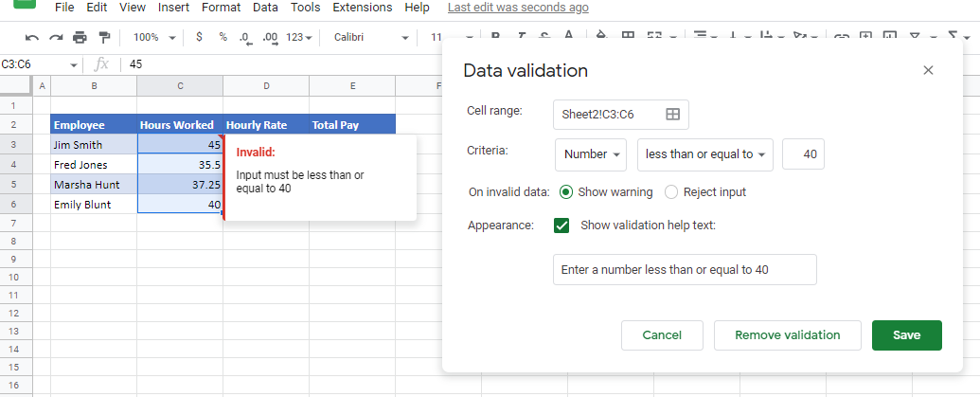Click the Marsha Hunt cell
Screen dimensions: 980x397
pos(94,185)
